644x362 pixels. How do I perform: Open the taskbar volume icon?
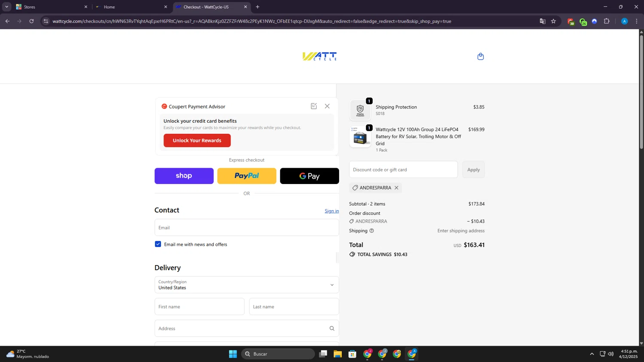pyautogui.click(x=611, y=354)
